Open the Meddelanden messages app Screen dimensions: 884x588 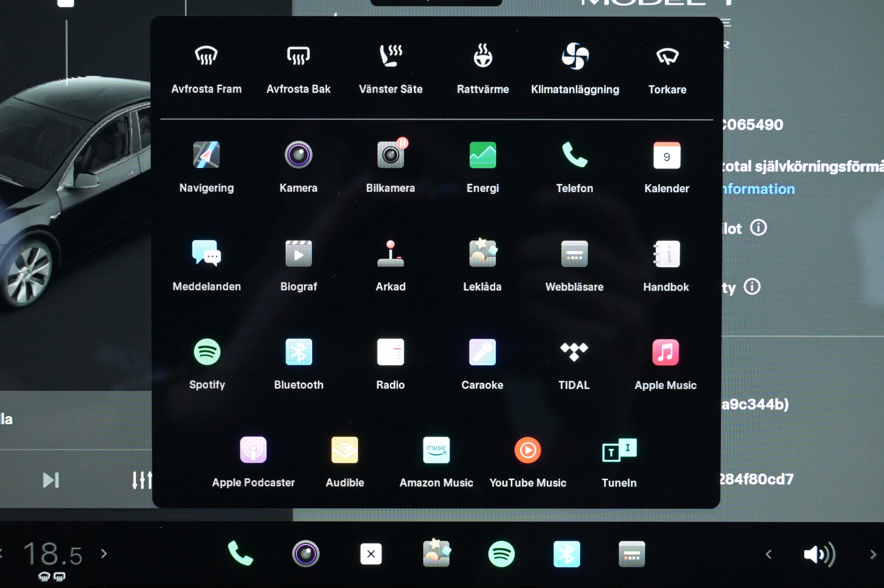click(x=207, y=266)
